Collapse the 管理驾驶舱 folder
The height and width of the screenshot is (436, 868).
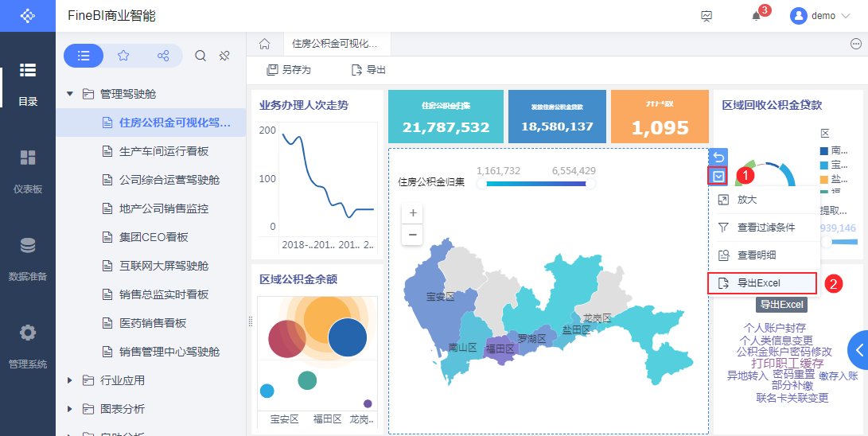click(x=70, y=94)
